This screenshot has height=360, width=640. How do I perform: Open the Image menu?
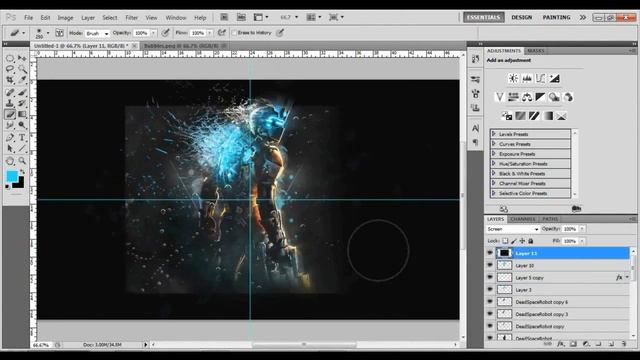[x=65, y=18]
